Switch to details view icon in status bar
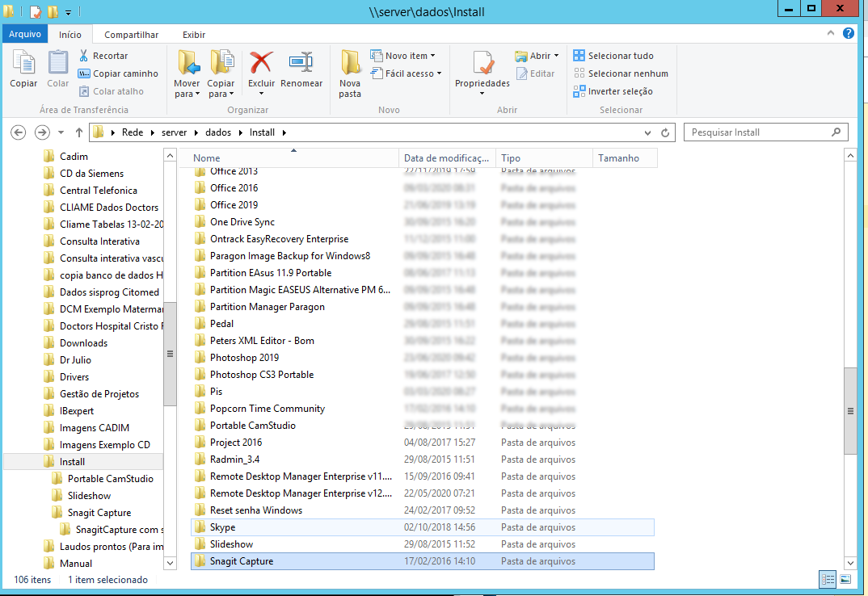This screenshot has height=596, width=868. [828, 579]
